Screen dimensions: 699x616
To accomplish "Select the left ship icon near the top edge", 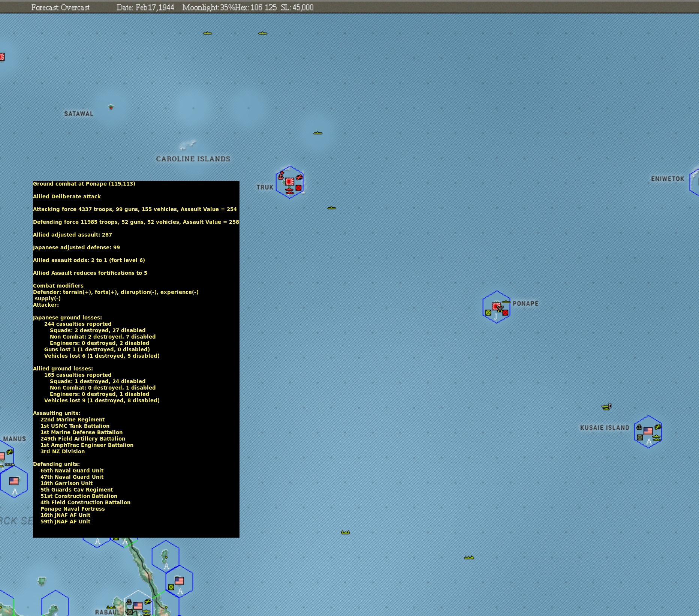I will point(208,33).
